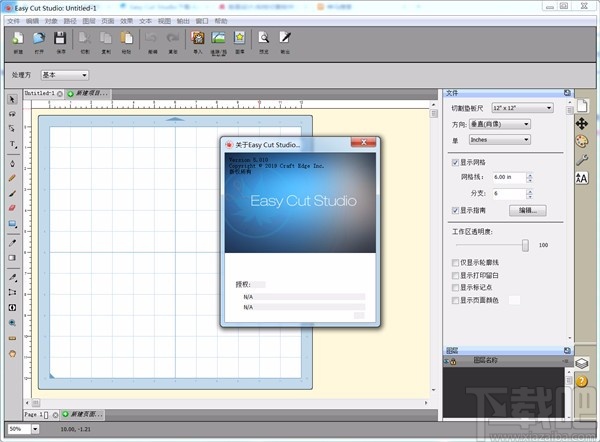Increase the divisions (分支) stepper value
Screen dimensions: 600x442
pos(530,191)
